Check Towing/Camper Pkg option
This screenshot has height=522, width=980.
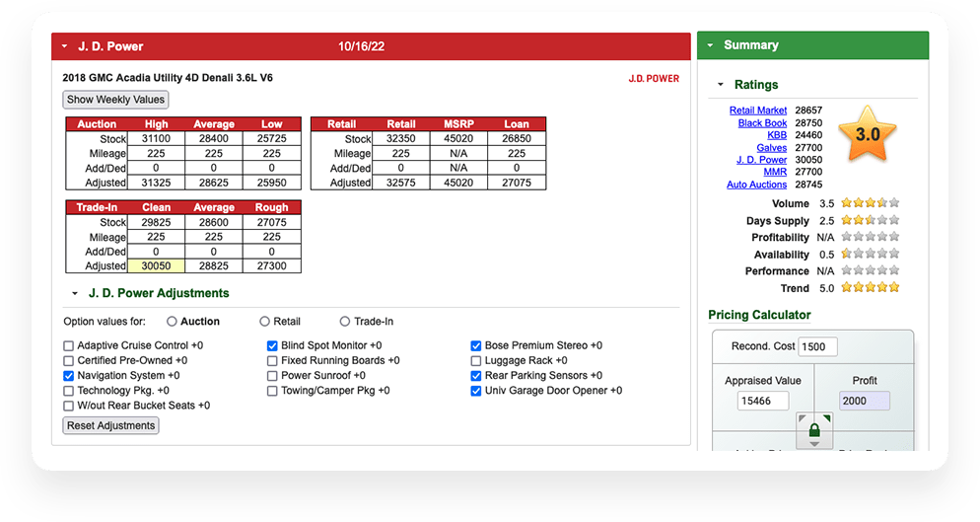pos(272,391)
